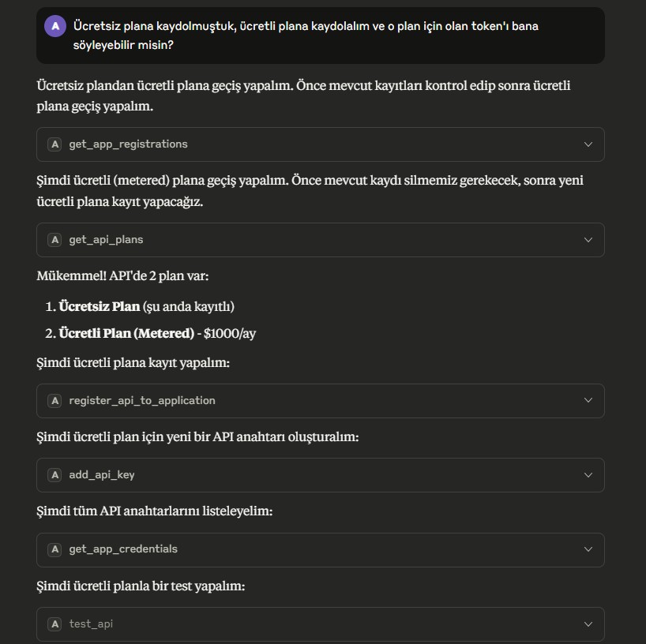Expand get_api_plans using its chevron arrow
Screen dimensions: 646x644
click(588, 240)
